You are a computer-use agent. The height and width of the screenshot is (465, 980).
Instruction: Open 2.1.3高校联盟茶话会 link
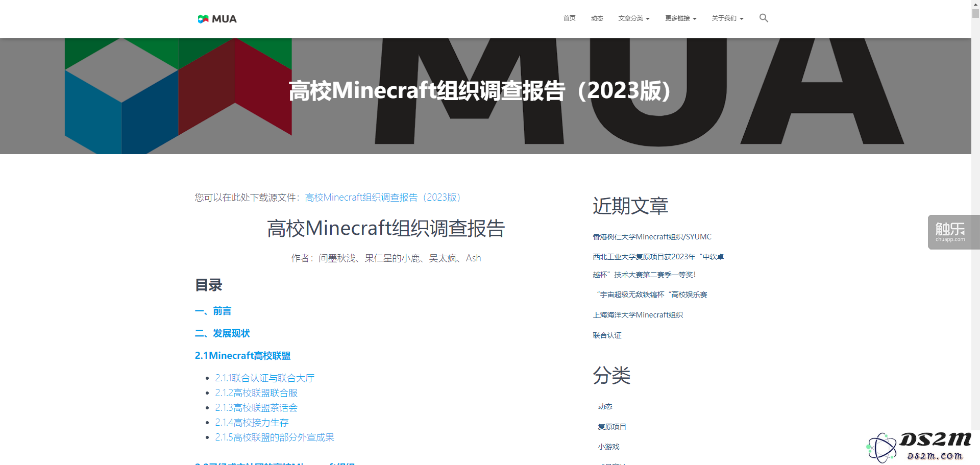256,408
